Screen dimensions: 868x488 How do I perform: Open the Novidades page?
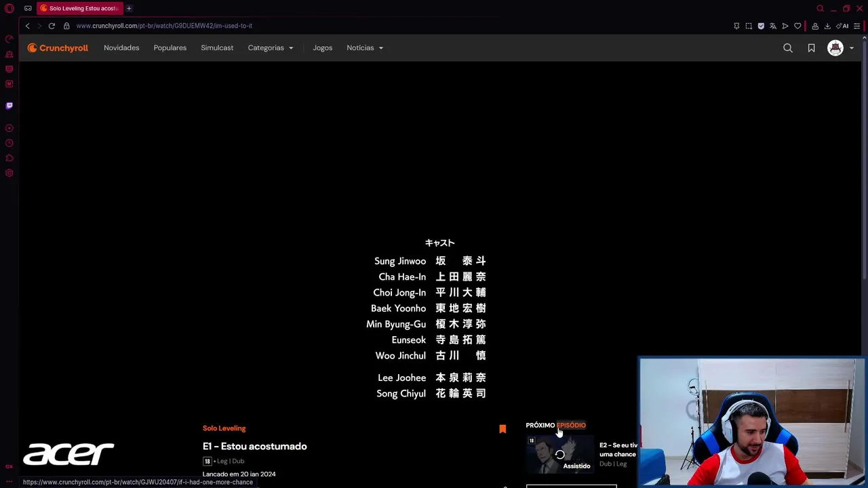[x=121, y=48]
